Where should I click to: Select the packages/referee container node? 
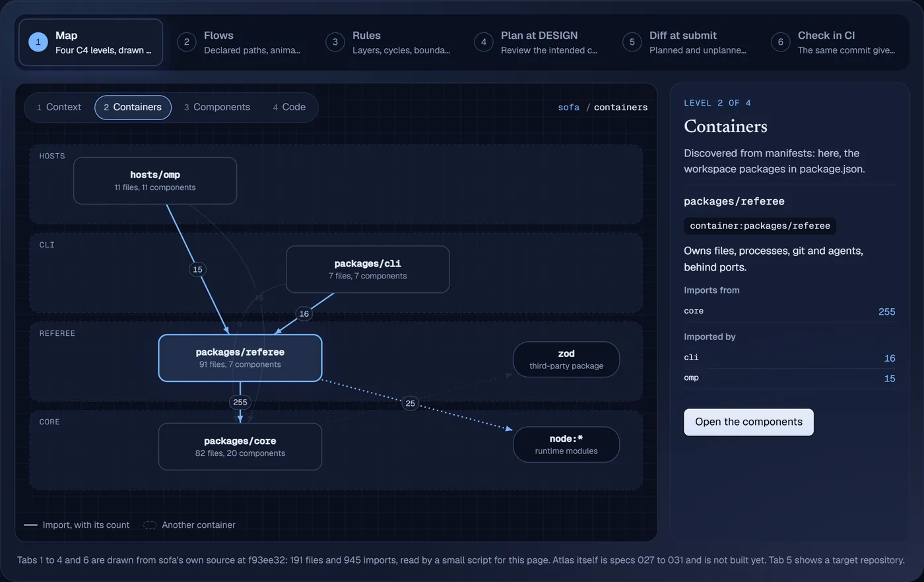[240, 358]
